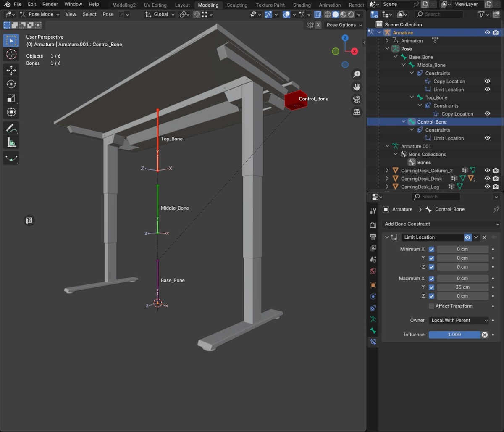Viewport: 504px width, 432px height.
Task: Open the Pose menu in viewport header
Action: point(108,14)
